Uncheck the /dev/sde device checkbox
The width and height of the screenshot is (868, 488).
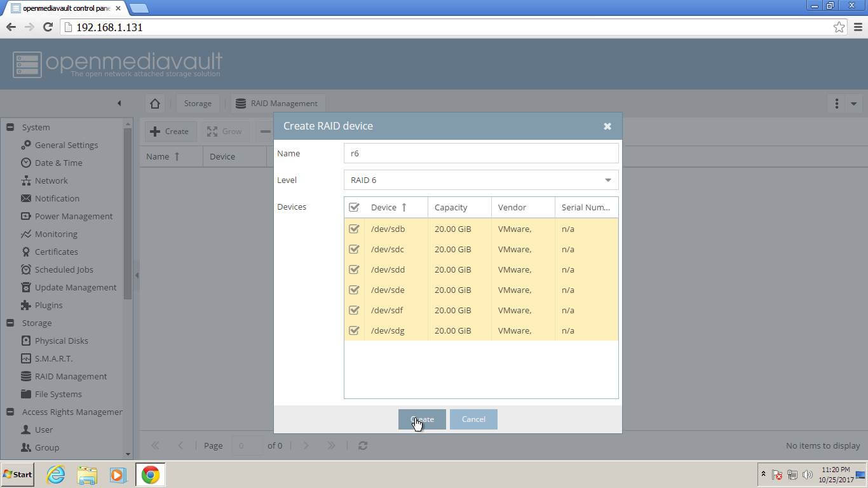point(354,290)
